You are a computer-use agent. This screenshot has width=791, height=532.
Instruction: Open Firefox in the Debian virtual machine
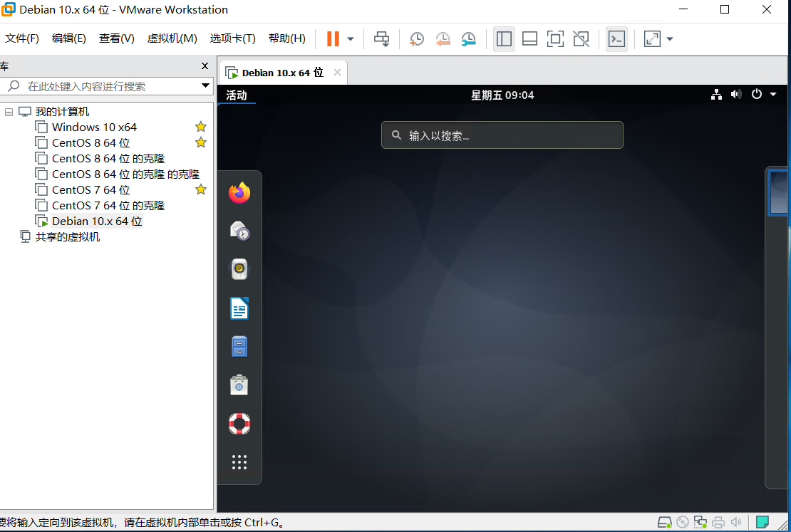pyautogui.click(x=239, y=191)
